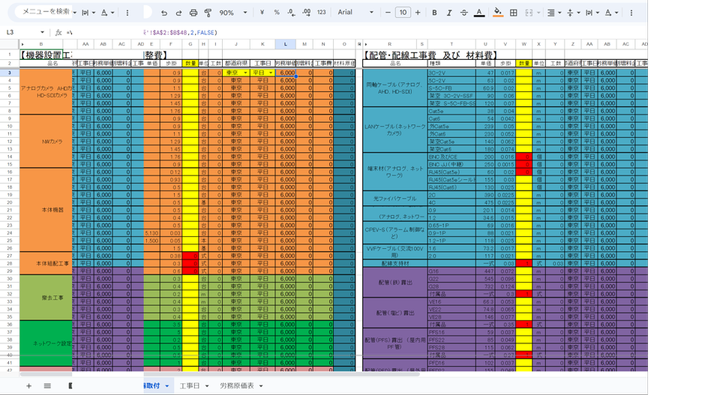Viewport: 720px width, 395px height.
Task: Click the fx function icon
Action: [x=58, y=33]
